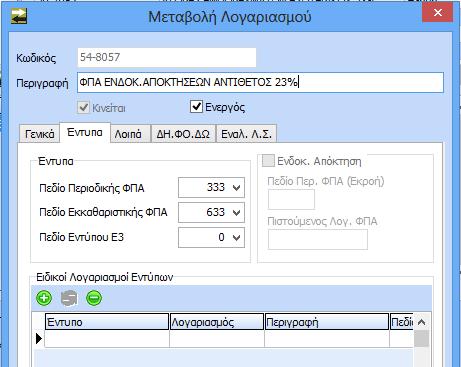Screen dimensions: 461x367
Task: Click the empty Λογαριασμός cell in first row
Action: pos(217,339)
